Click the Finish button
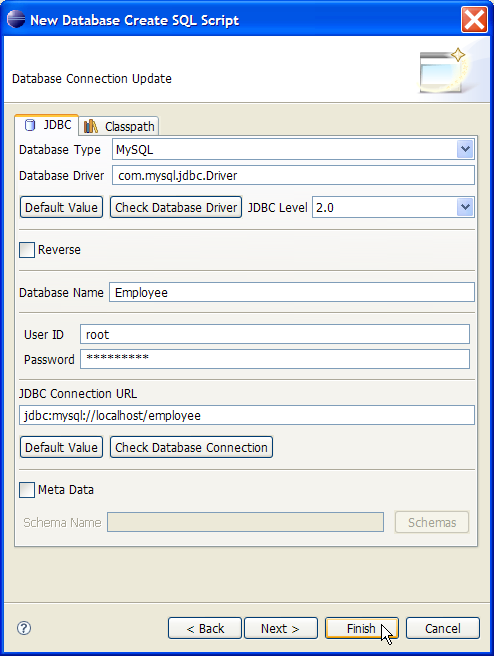This screenshot has width=494, height=656. point(362,628)
